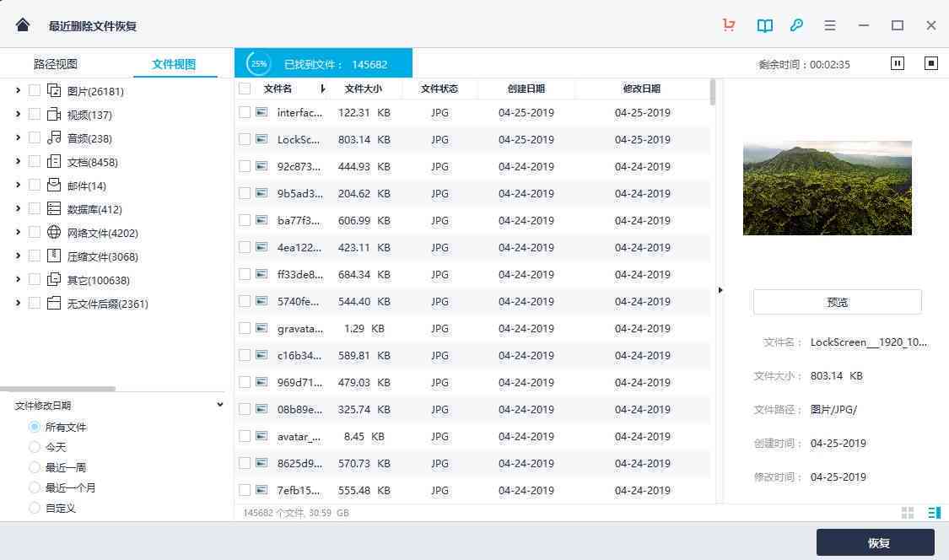Sort by 创建日期 column header

[x=526, y=89]
